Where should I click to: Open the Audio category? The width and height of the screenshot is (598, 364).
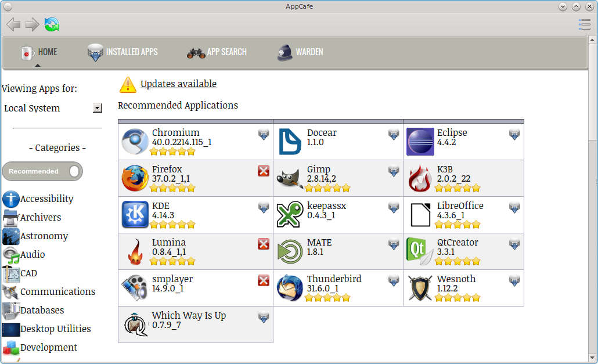pyautogui.click(x=33, y=255)
